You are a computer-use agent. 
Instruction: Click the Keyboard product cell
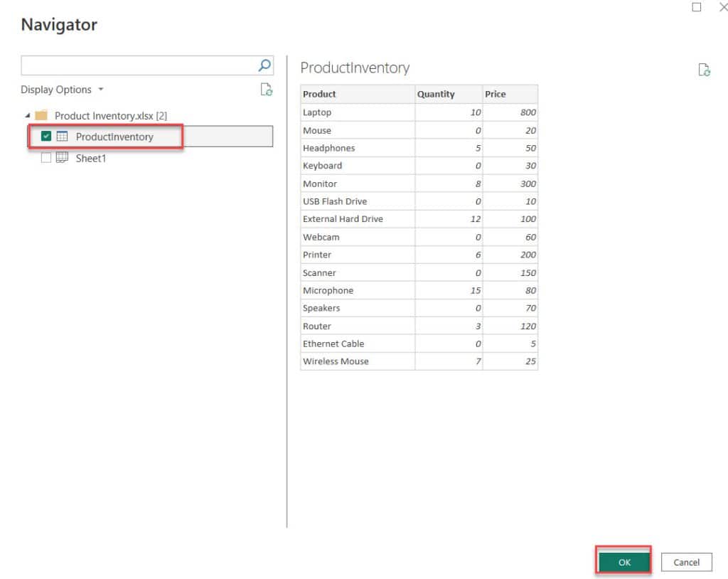pos(358,166)
